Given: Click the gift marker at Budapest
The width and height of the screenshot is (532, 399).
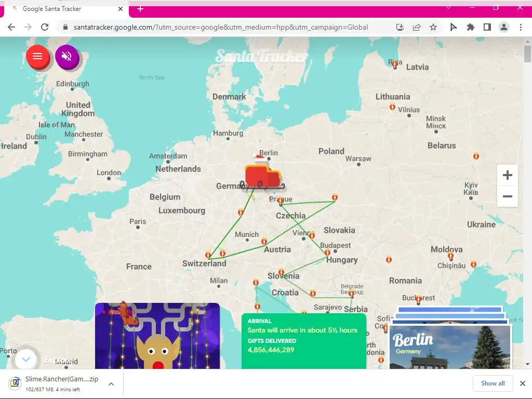Looking at the screenshot, I should click(x=327, y=252).
